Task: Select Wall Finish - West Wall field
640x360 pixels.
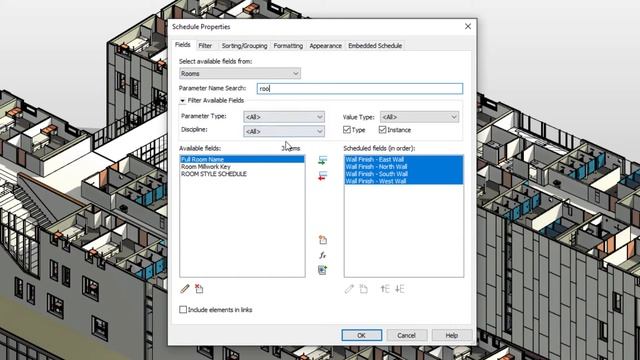Action: click(x=404, y=181)
